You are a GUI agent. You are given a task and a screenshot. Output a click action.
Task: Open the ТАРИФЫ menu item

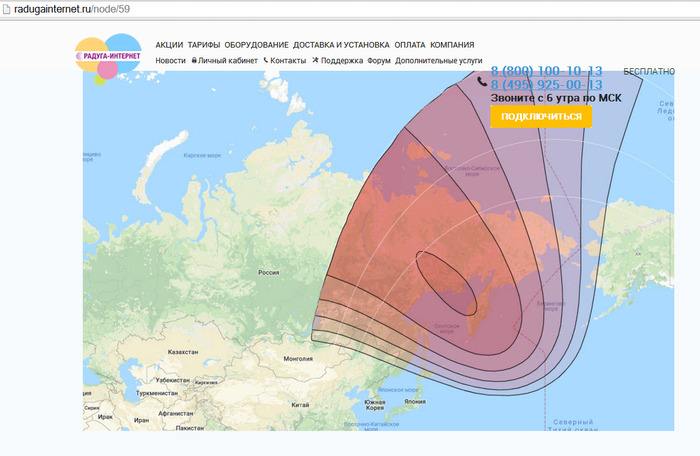[203, 45]
